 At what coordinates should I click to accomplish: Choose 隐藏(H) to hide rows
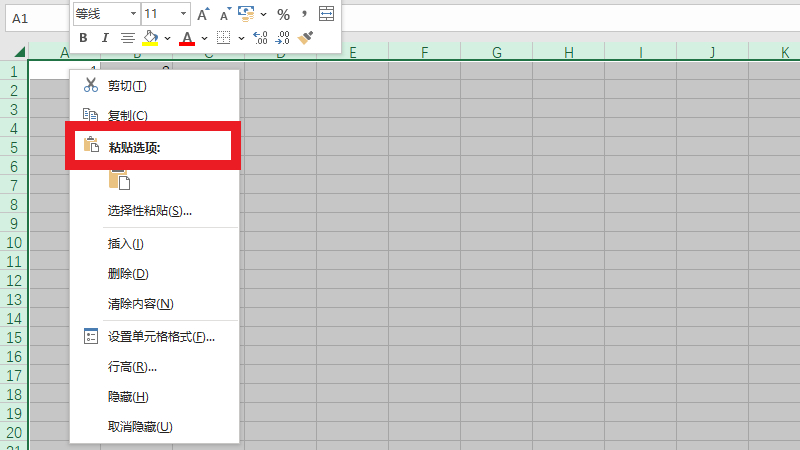[154, 397]
